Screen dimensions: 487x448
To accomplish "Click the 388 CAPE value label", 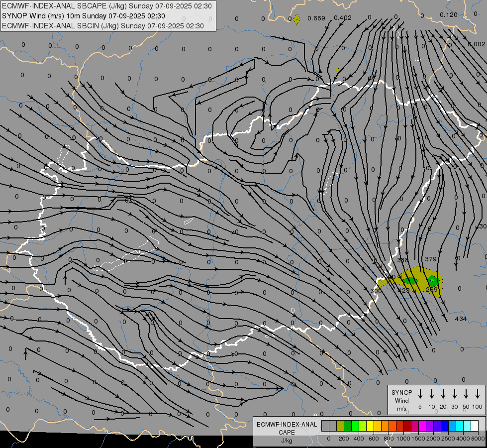I will coord(403,260).
